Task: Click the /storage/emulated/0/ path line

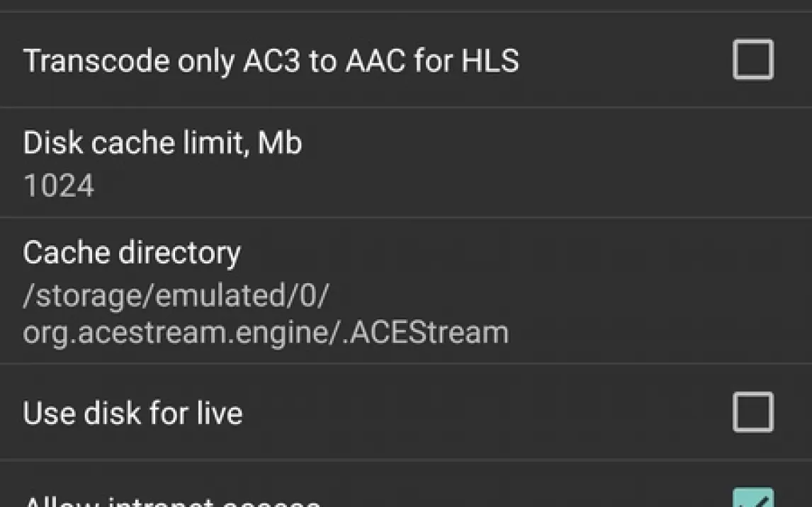Action: click(x=176, y=296)
